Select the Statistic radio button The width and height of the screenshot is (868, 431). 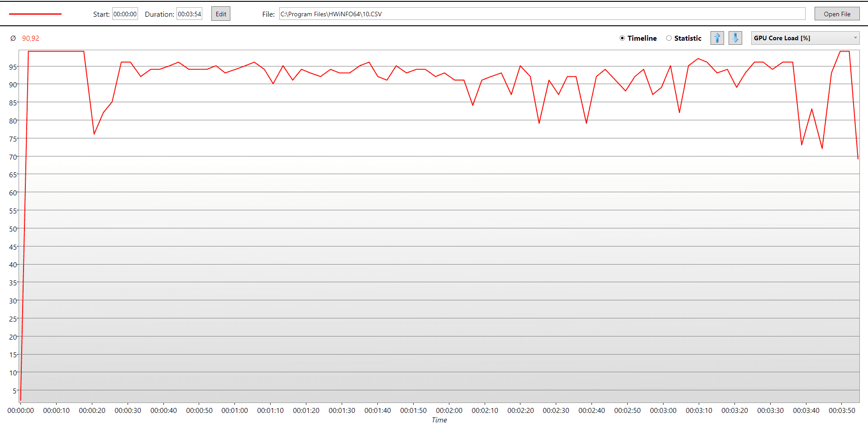click(x=669, y=38)
